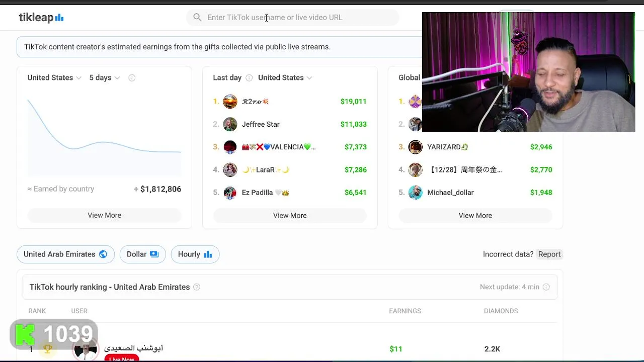644x362 pixels.
Task: Click info icon beside Next update
Action: [x=546, y=287]
